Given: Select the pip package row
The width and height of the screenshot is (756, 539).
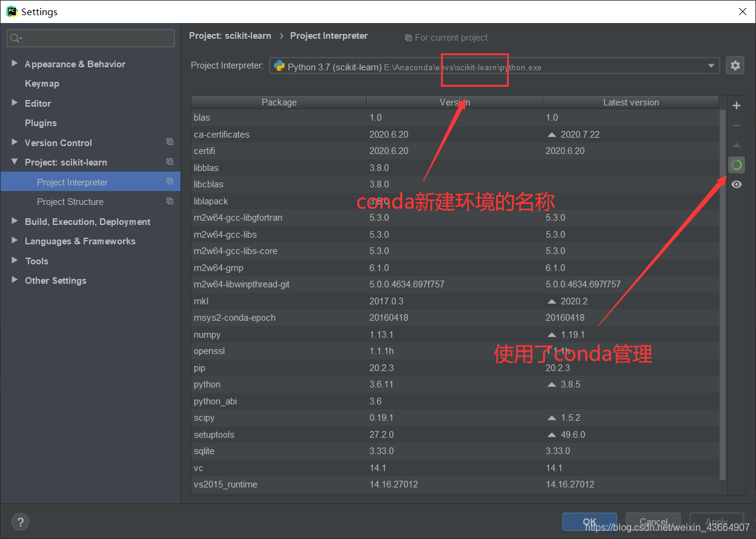Looking at the screenshot, I should pos(455,368).
